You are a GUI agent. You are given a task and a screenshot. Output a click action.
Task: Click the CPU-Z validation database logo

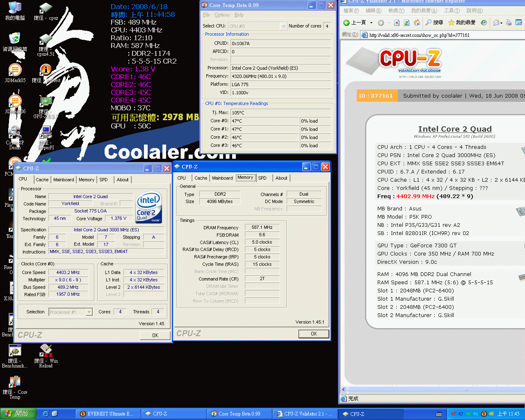click(x=410, y=62)
